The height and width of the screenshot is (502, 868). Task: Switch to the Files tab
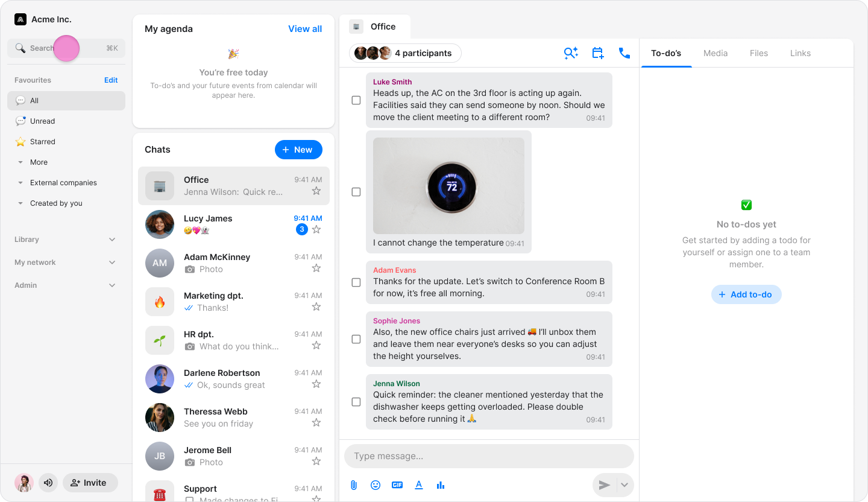tap(759, 53)
